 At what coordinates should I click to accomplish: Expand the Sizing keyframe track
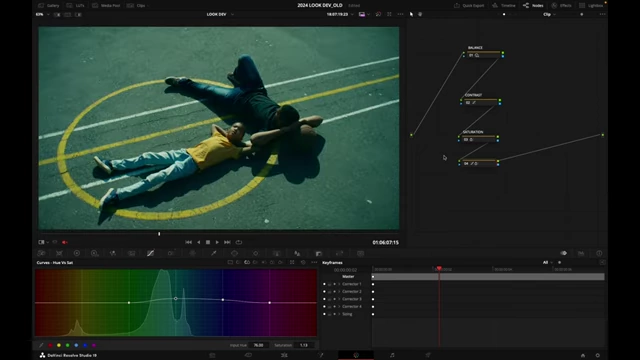[339, 314]
